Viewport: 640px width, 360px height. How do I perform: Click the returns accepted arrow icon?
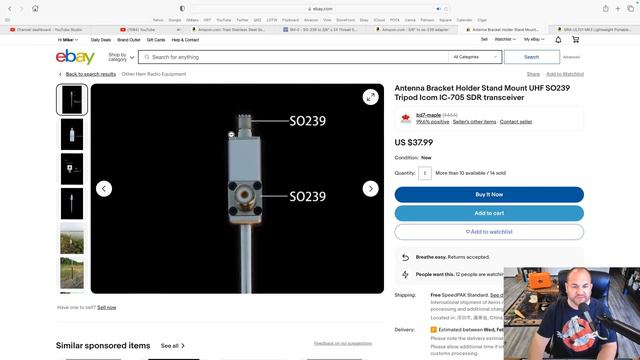[405, 257]
